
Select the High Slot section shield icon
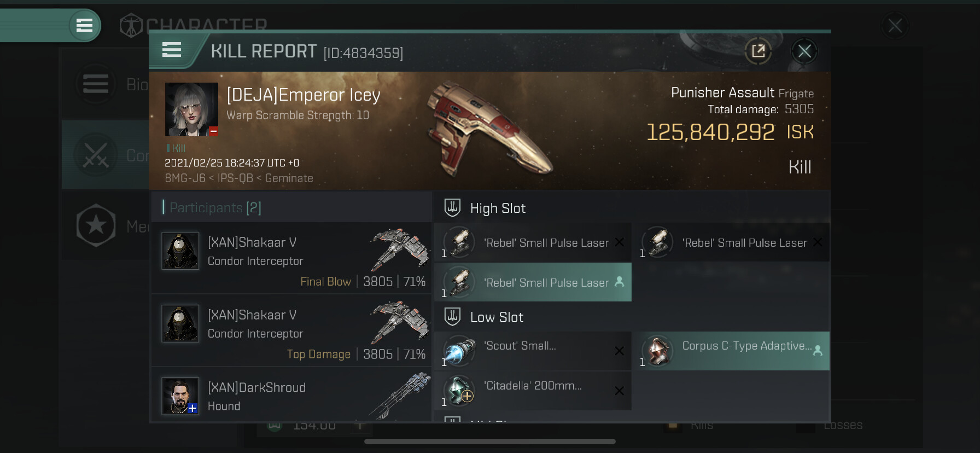(452, 208)
